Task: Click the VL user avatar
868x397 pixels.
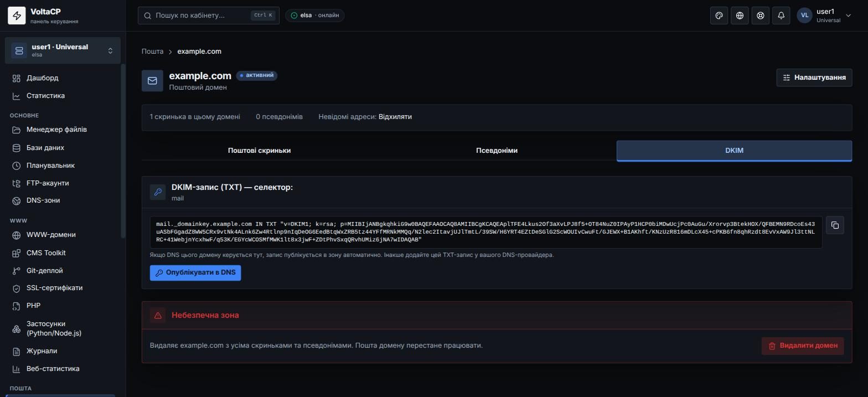Action: point(804,16)
